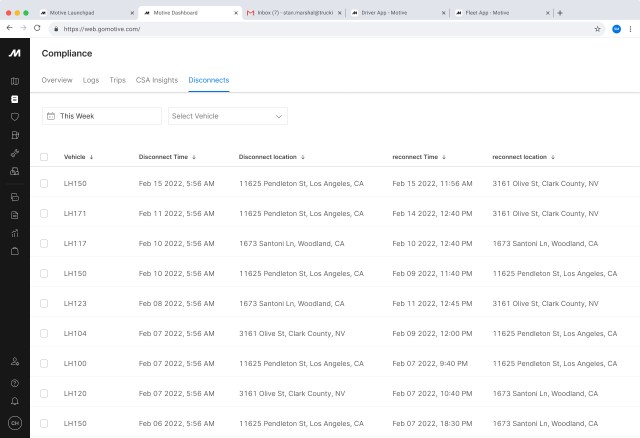Click the Motive logo in the sidebar

pos(14,53)
